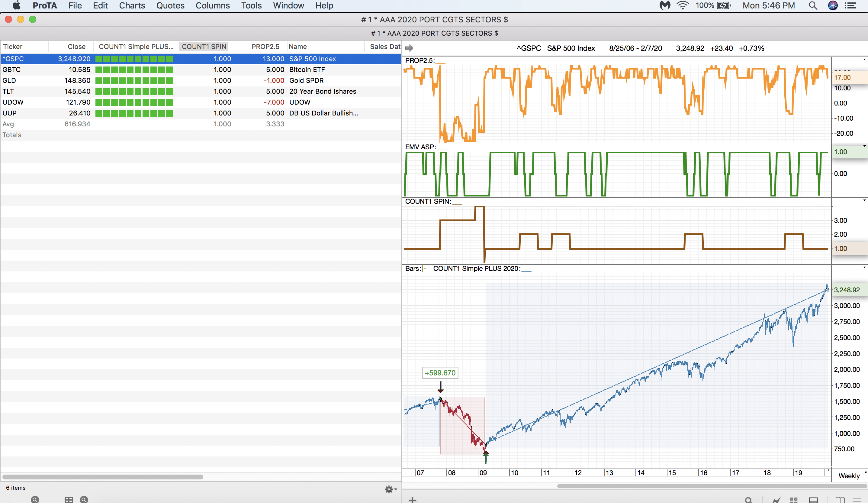This screenshot has height=503, width=868.
Task: Click the gray arrow icon beside chart header
Action: tap(409, 48)
